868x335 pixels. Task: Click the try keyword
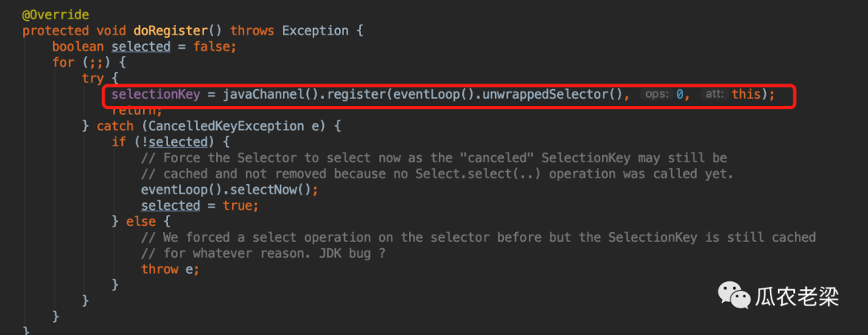92,79
